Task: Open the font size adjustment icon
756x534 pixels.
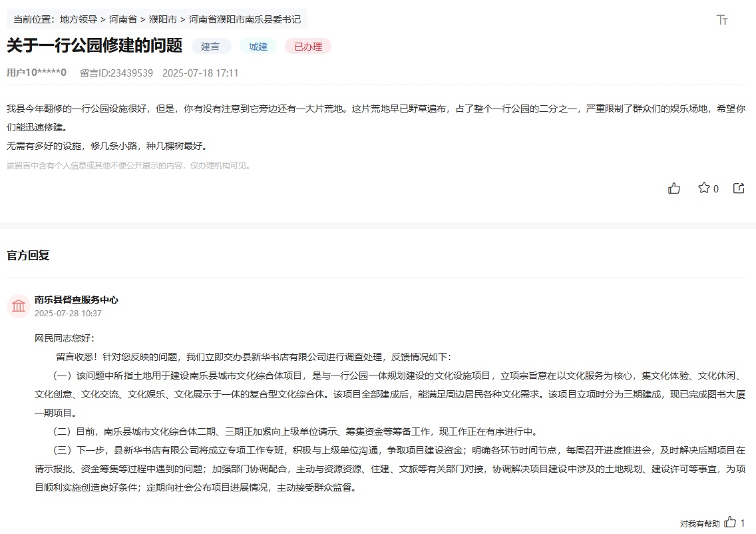Action: (x=722, y=19)
